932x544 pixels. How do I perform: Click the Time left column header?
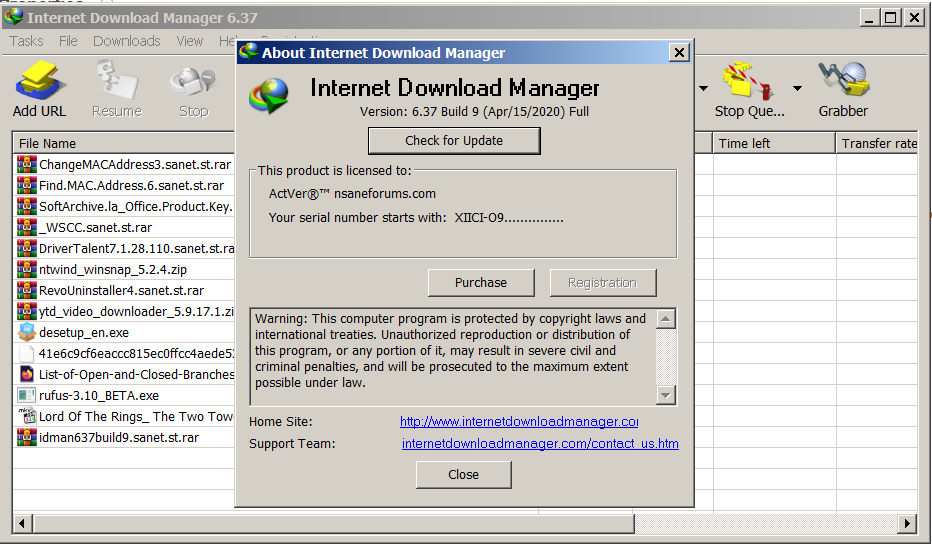[774, 143]
